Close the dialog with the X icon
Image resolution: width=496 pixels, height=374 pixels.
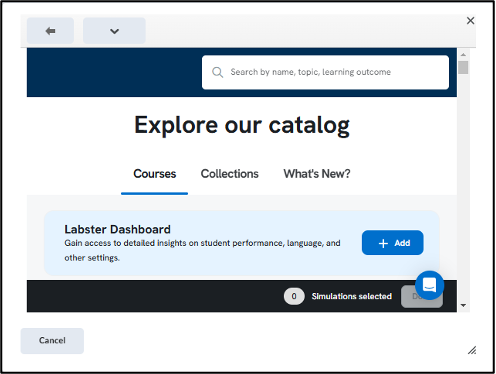[470, 21]
